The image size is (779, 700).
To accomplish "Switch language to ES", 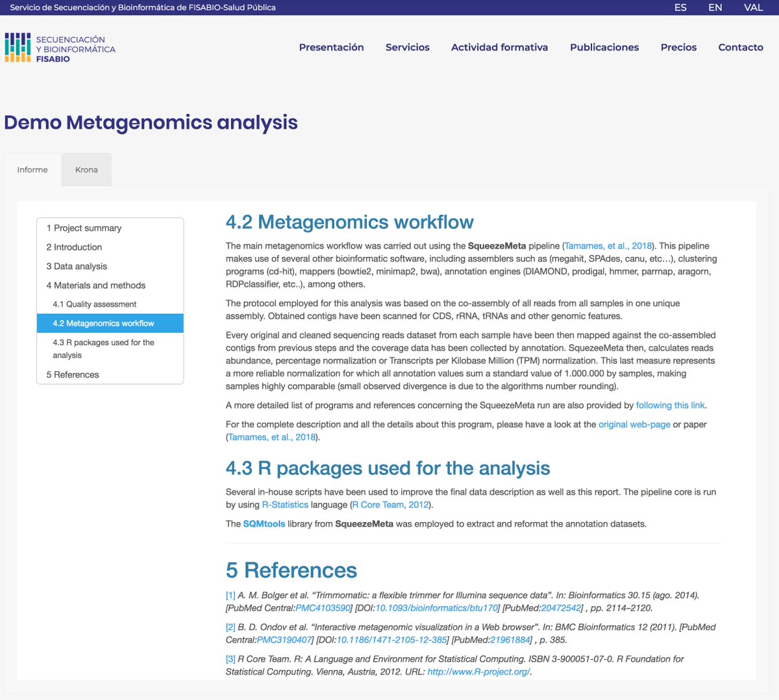I will (x=680, y=8).
